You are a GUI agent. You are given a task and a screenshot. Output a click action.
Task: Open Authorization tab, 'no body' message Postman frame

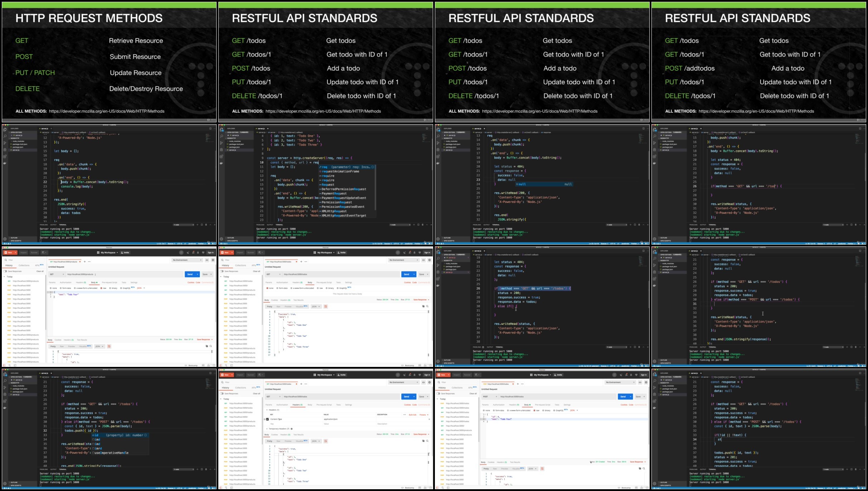pyautogui.click(x=282, y=283)
